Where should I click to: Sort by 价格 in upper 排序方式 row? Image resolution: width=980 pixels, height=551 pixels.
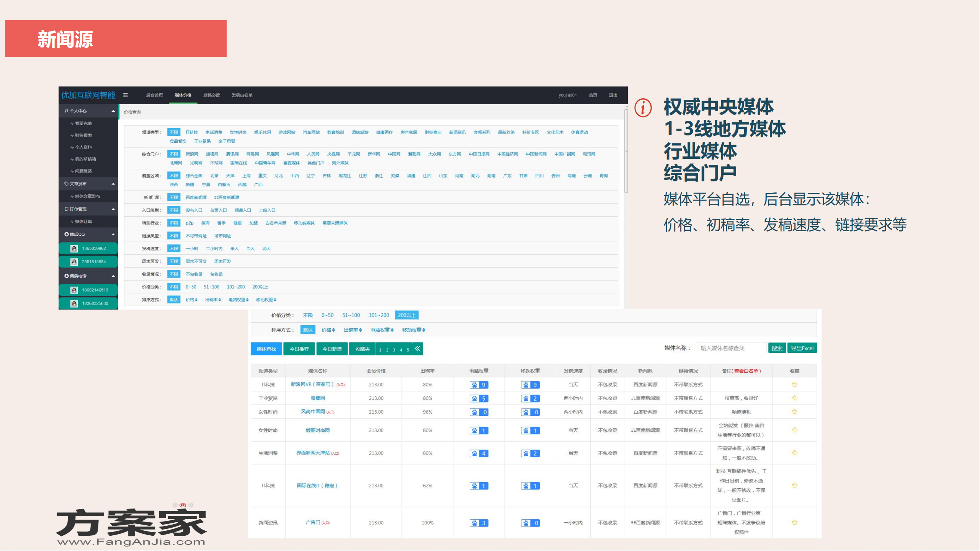point(191,300)
